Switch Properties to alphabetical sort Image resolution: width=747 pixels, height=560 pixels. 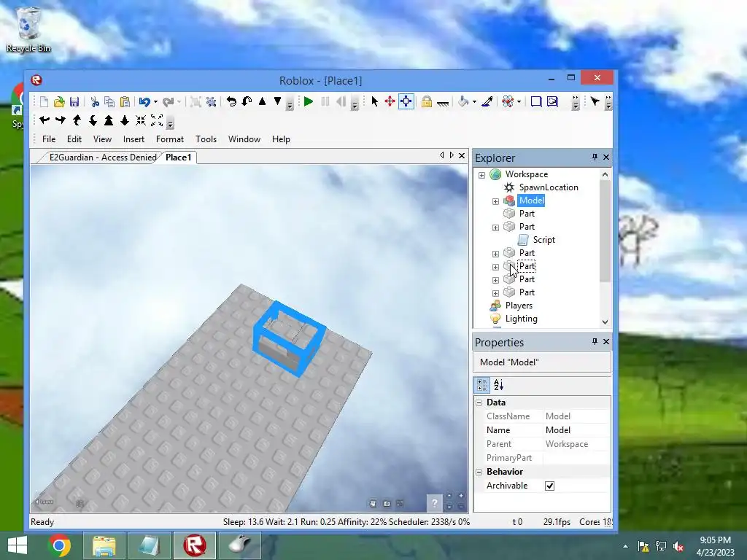(x=498, y=385)
